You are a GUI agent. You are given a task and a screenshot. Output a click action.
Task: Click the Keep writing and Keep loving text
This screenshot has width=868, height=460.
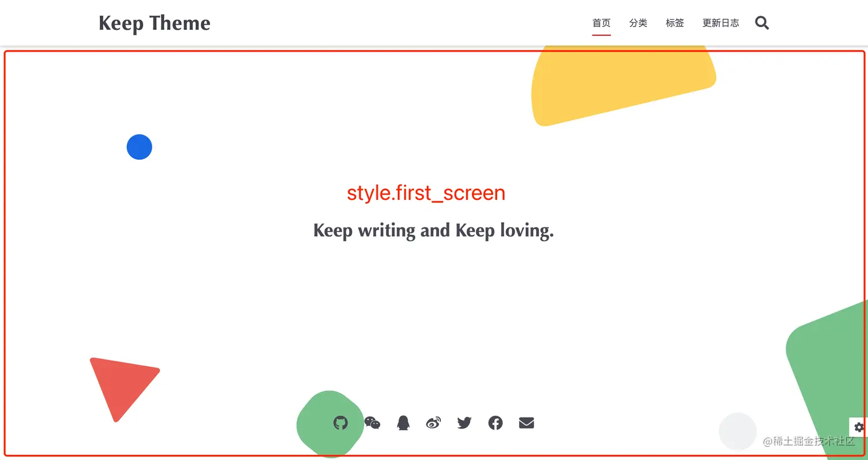pyautogui.click(x=433, y=231)
